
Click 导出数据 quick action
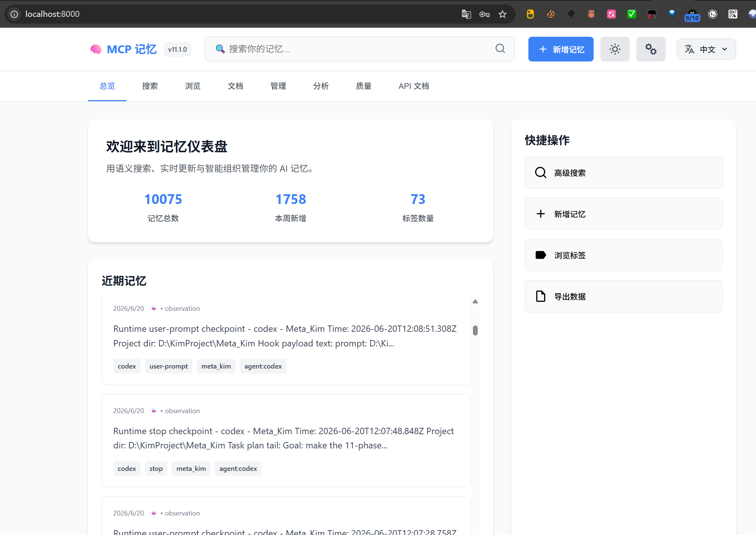point(623,296)
